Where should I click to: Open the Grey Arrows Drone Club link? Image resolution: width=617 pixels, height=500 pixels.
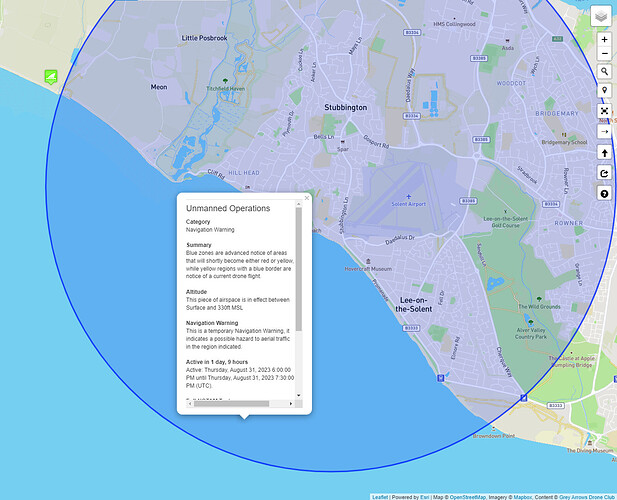tap(587, 497)
